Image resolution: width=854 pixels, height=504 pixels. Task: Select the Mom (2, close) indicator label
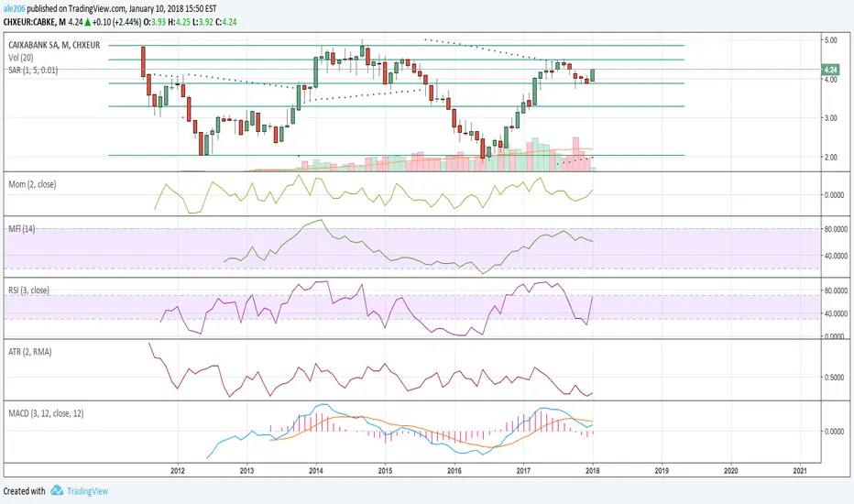32,184
